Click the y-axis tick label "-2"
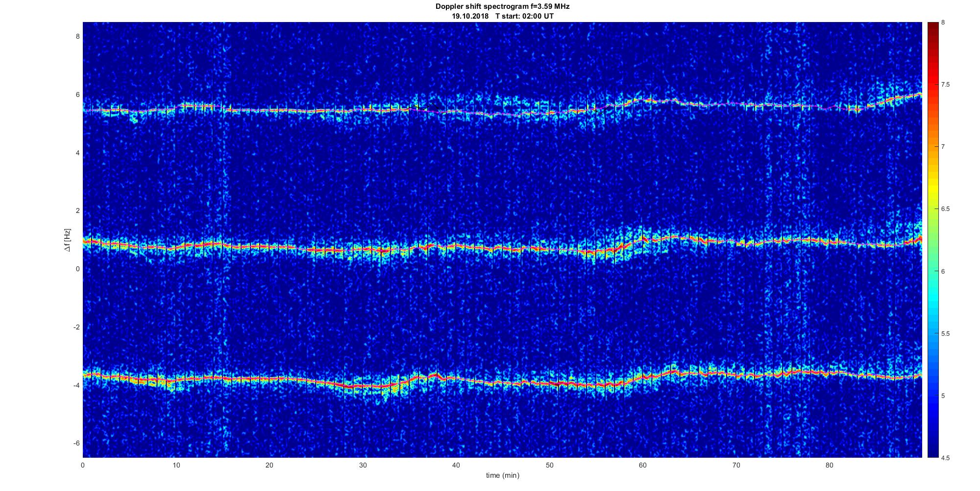This screenshot has width=980, height=491. point(76,327)
